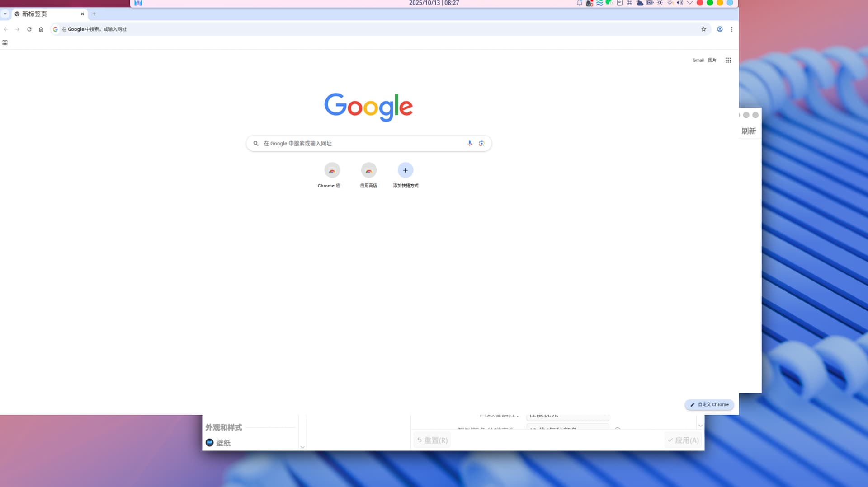Select 壁纸 in the settings sidebar
The image size is (868, 487).
pos(223,443)
